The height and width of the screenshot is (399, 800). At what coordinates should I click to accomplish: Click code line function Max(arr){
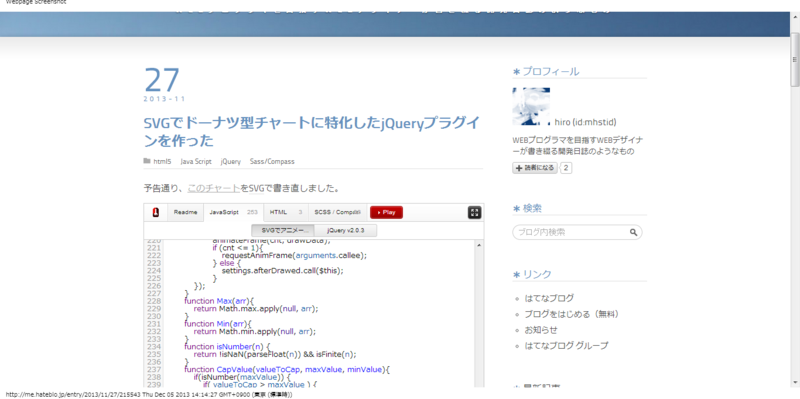click(x=219, y=301)
